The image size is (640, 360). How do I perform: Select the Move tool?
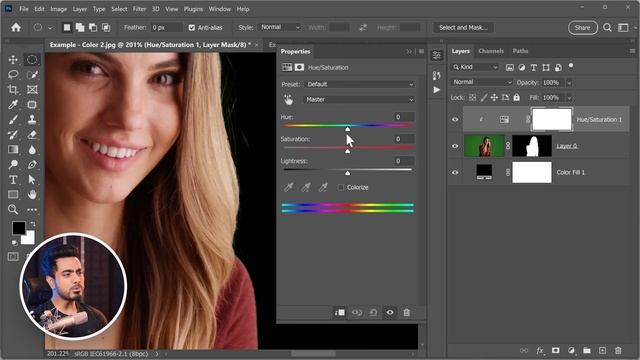pyautogui.click(x=13, y=60)
